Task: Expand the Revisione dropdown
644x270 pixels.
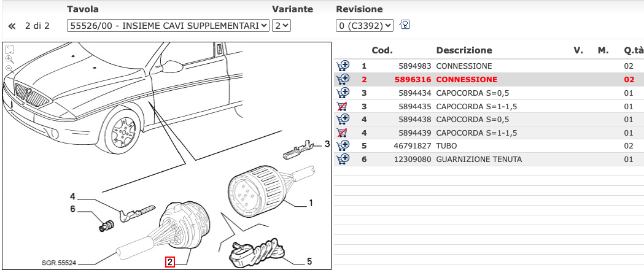Action: tap(364, 26)
